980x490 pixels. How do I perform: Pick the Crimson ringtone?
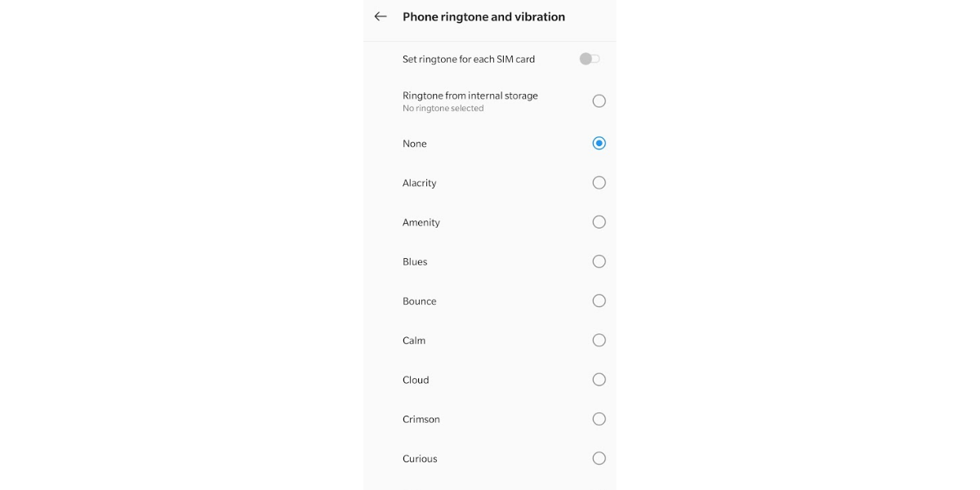[x=599, y=419]
